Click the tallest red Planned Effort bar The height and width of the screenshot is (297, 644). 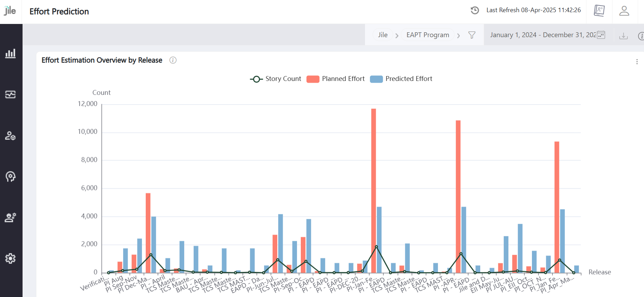click(373, 190)
